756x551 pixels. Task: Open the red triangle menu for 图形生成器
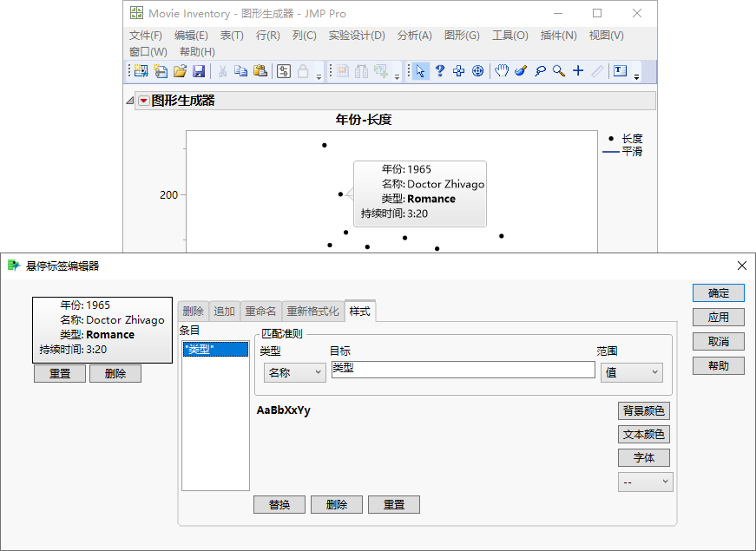coord(143,101)
